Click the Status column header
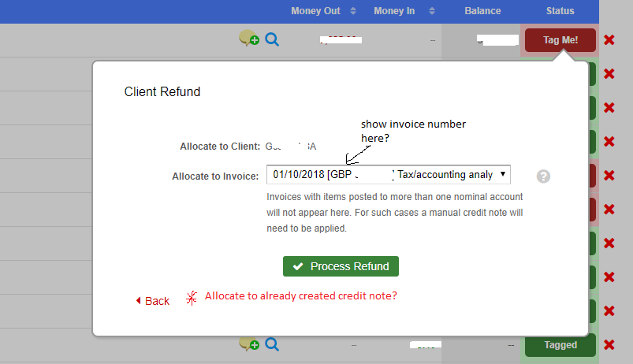633x364 pixels. coord(560,11)
